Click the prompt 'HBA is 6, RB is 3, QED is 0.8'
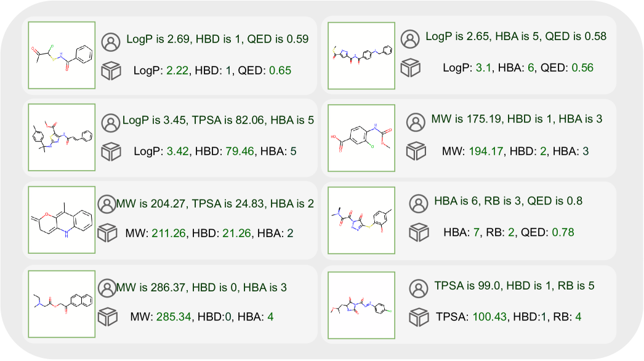The width and height of the screenshot is (644, 361). [x=509, y=201]
